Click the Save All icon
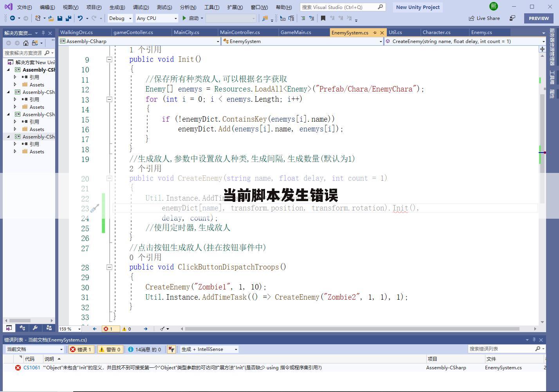This screenshot has height=392, width=559. tap(69, 18)
